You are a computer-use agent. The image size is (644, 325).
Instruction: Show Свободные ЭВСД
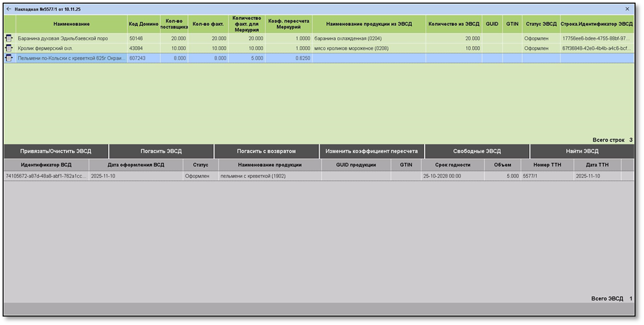pyautogui.click(x=477, y=151)
